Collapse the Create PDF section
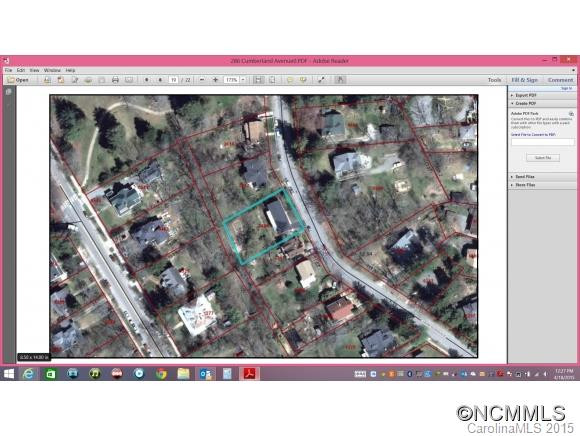 542,104
